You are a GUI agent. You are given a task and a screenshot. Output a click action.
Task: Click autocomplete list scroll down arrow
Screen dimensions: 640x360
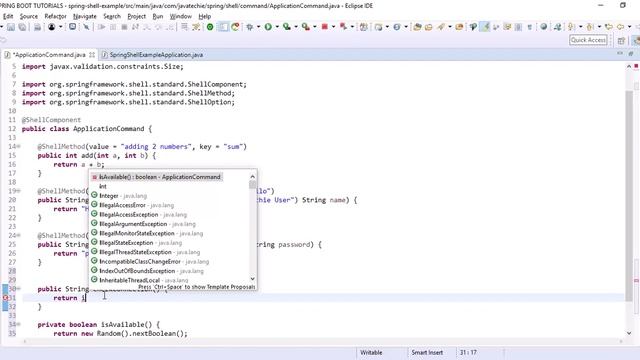point(253,279)
